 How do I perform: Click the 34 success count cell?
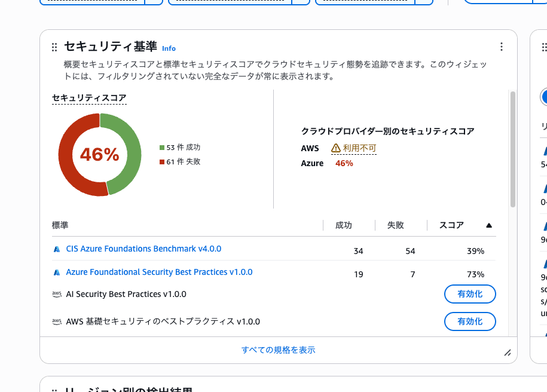pos(358,251)
